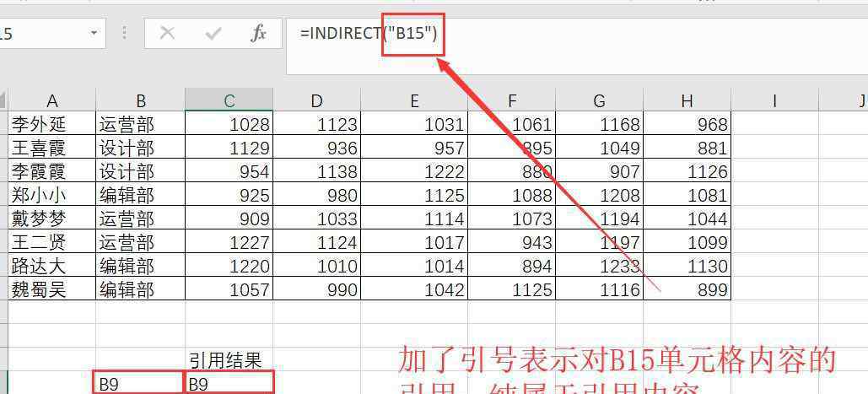Select the 引用结果 label cell

pos(229,361)
